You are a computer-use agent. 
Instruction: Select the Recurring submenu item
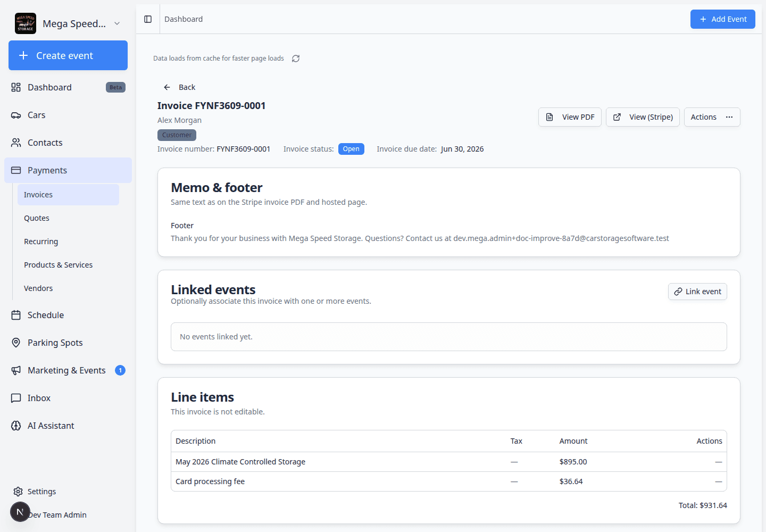(68, 242)
